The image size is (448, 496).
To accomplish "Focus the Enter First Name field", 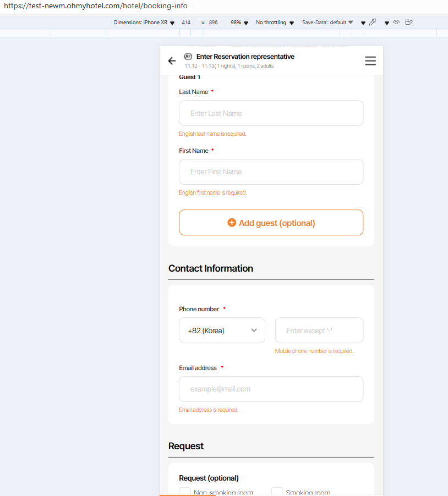I will pos(271,172).
